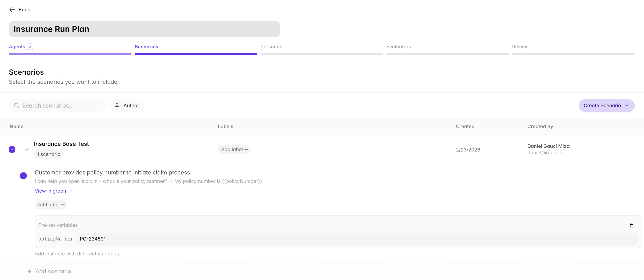Open the Author filter dropdown
Viewport: 644px width, 280px height.
126,106
